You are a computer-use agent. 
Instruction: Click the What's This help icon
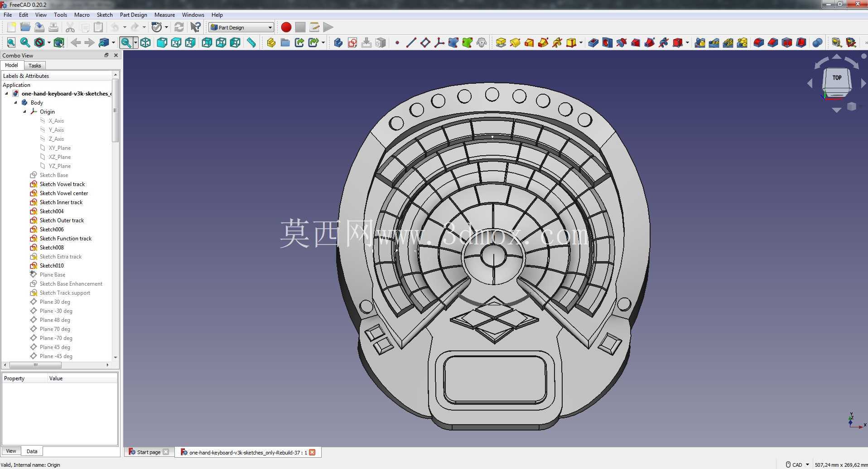click(x=195, y=27)
